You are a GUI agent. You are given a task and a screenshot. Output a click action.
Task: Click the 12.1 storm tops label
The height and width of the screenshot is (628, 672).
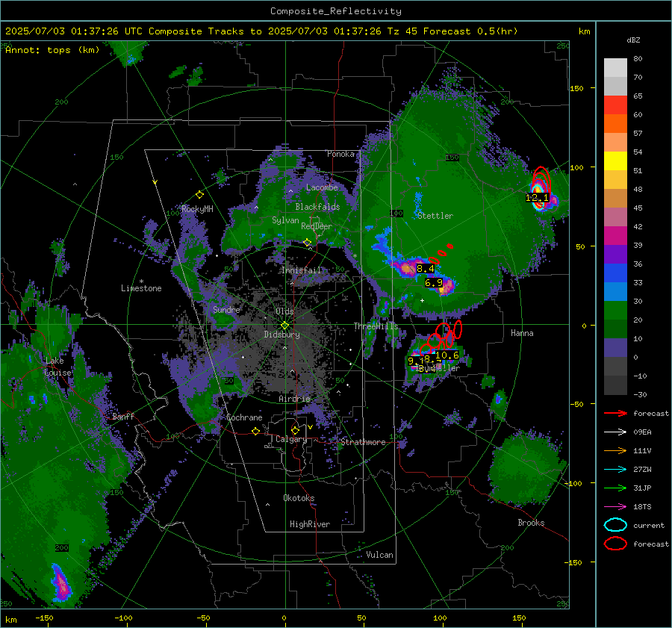(x=537, y=198)
